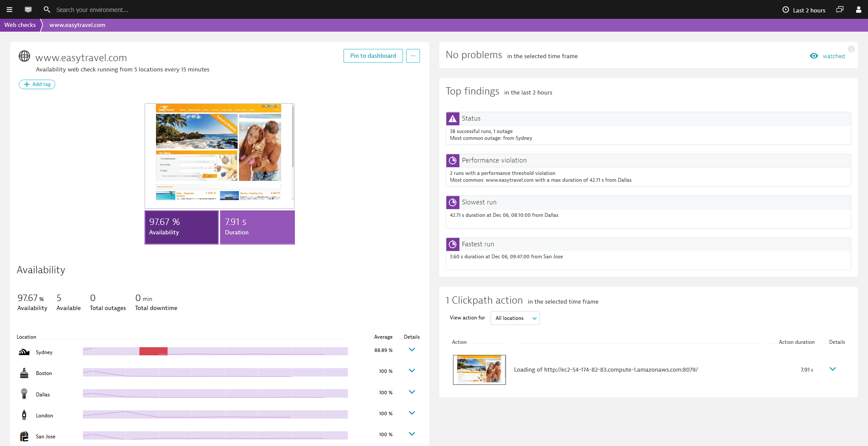
Task: Click Pin to dashboard button
Action: point(373,56)
